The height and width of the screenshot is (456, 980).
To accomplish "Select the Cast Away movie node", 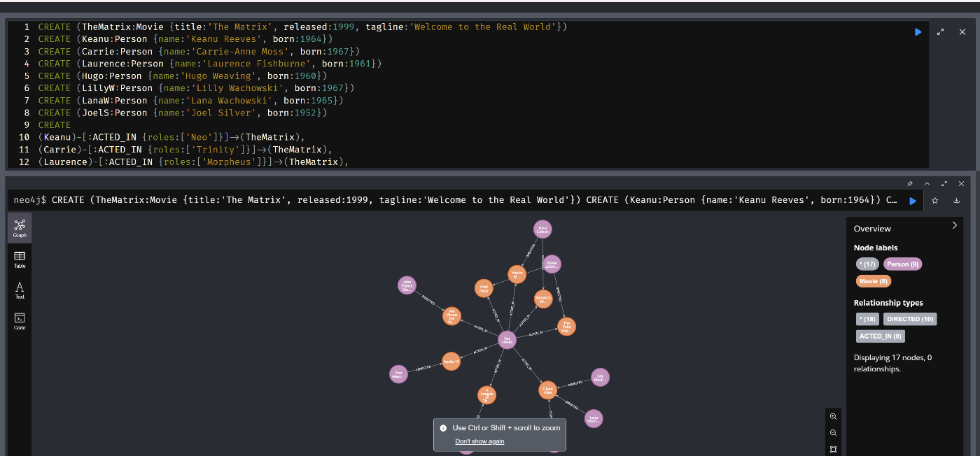I will tap(484, 287).
